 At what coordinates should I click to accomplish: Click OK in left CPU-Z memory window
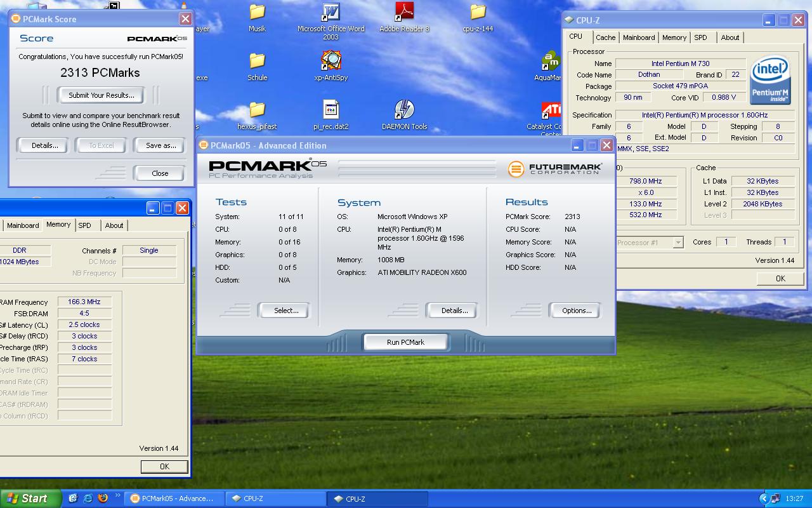point(164,466)
